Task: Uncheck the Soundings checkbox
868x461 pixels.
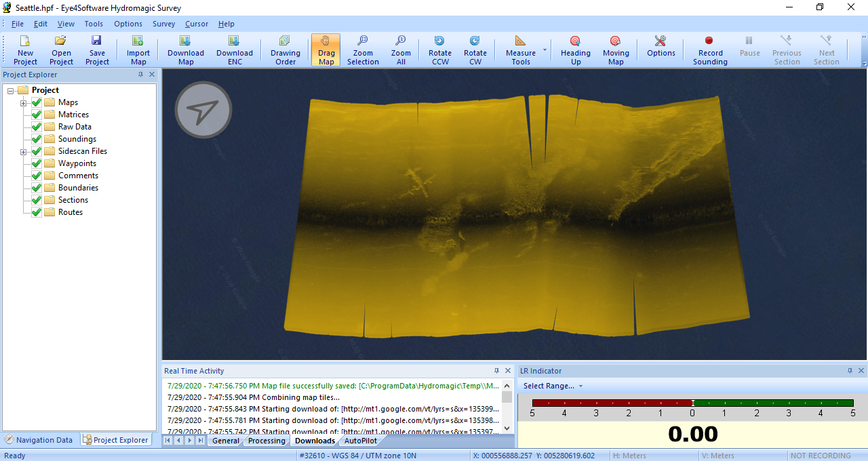Action: point(37,139)
